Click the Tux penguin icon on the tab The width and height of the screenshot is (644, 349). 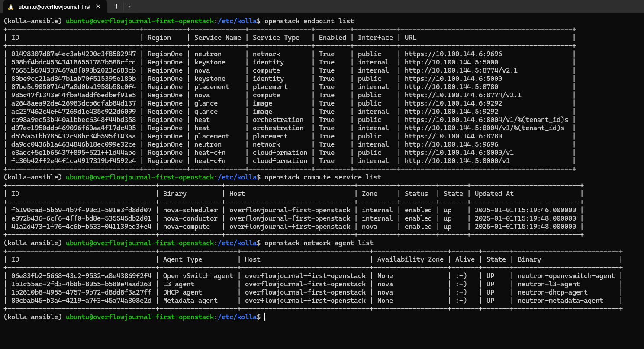[x=10, y=6]
